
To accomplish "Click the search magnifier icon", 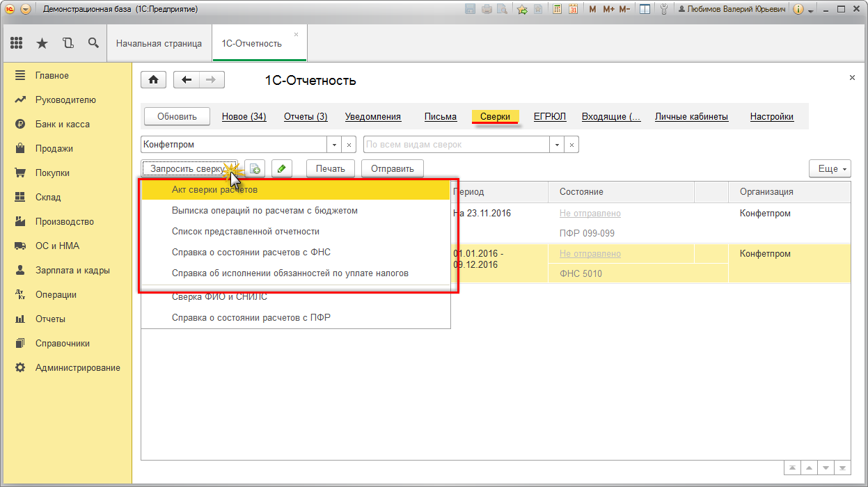I will pos(93,43).
